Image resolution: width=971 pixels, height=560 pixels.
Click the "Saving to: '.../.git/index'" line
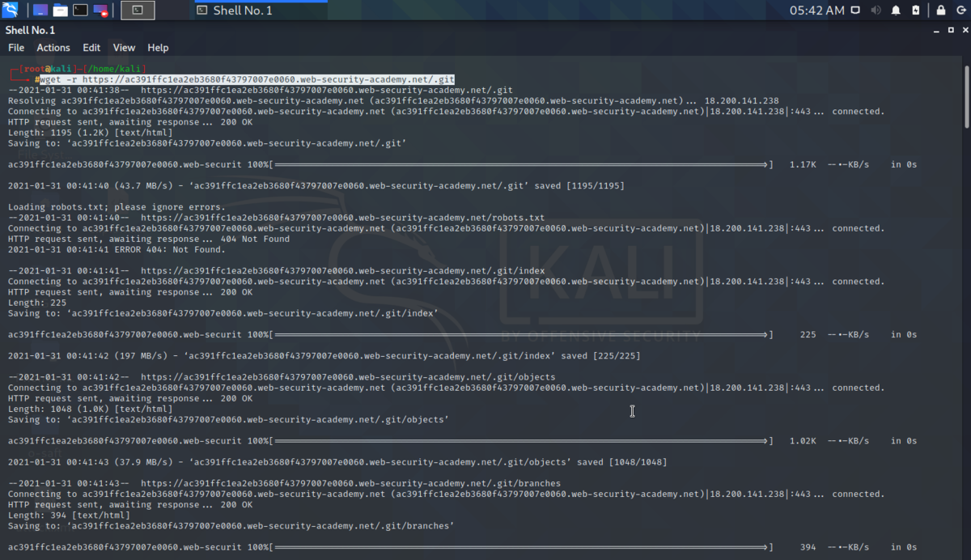click(x=223, y=313)
